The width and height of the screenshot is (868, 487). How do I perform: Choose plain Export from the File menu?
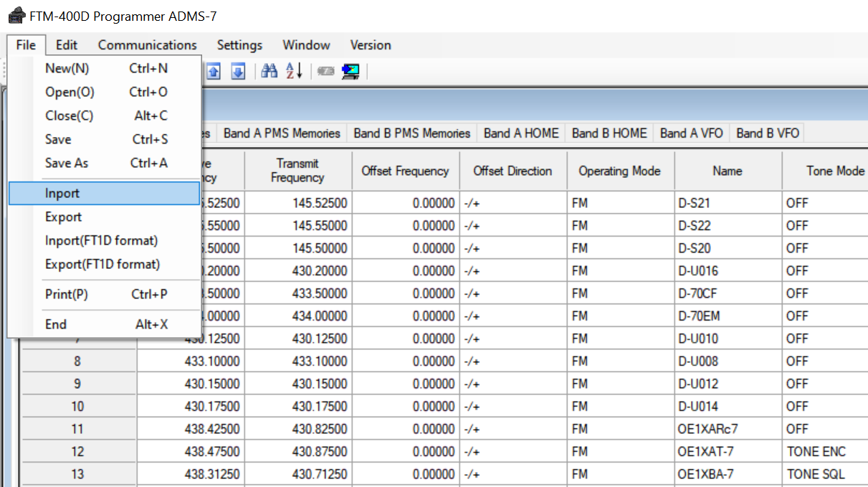click(105, 217)
